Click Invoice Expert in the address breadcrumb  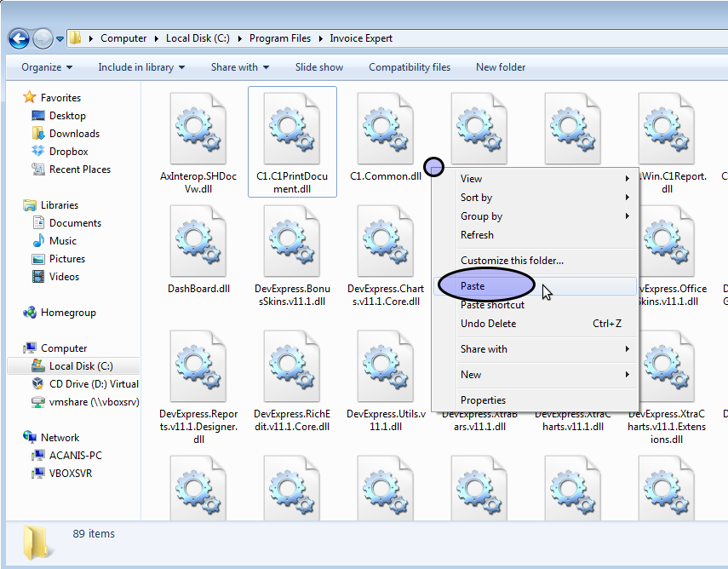pos(361,38)
